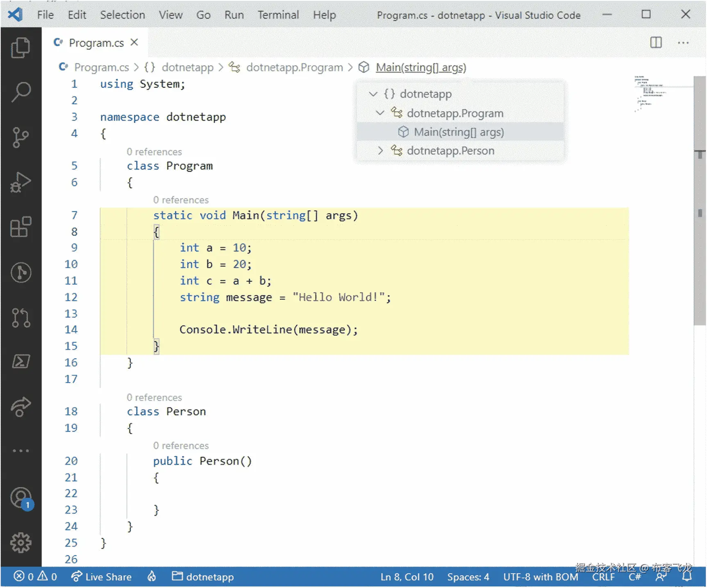This screenshot has height=588, width=707.
Task: Open the Run and Debug view
Action: pos(20,182)
